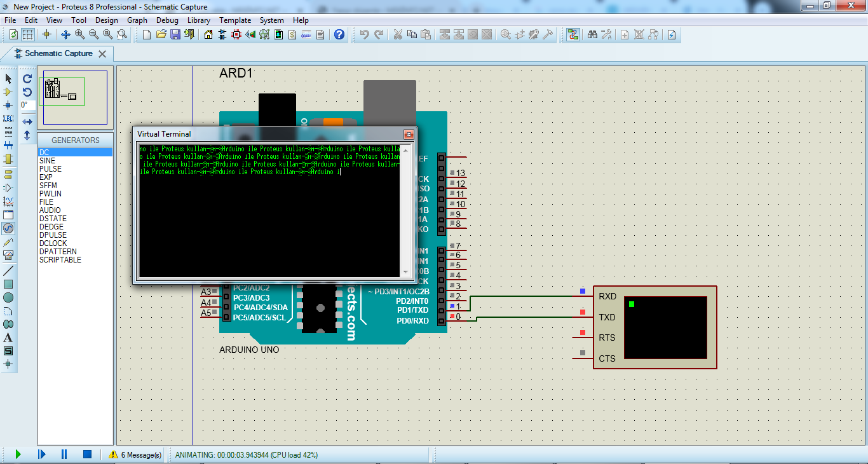
Task: Stop the simulation
Action: (x=88, y=454)
